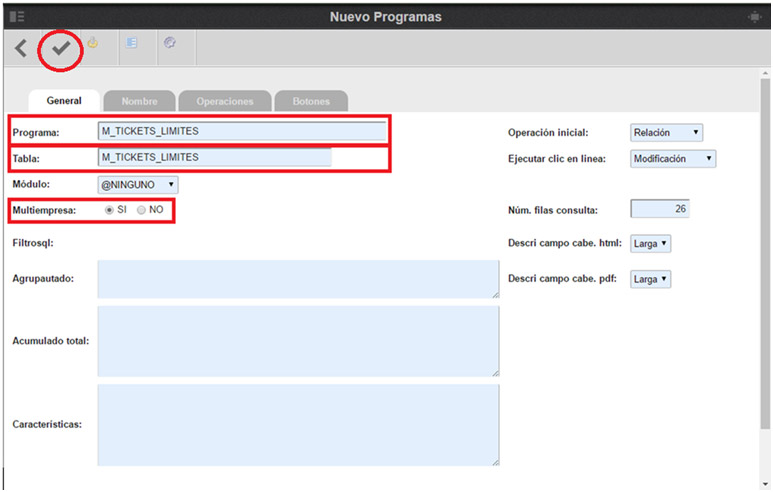773x492 pixels.
Task: Click the Agrupautado text area
Action: tap(298, 279)
